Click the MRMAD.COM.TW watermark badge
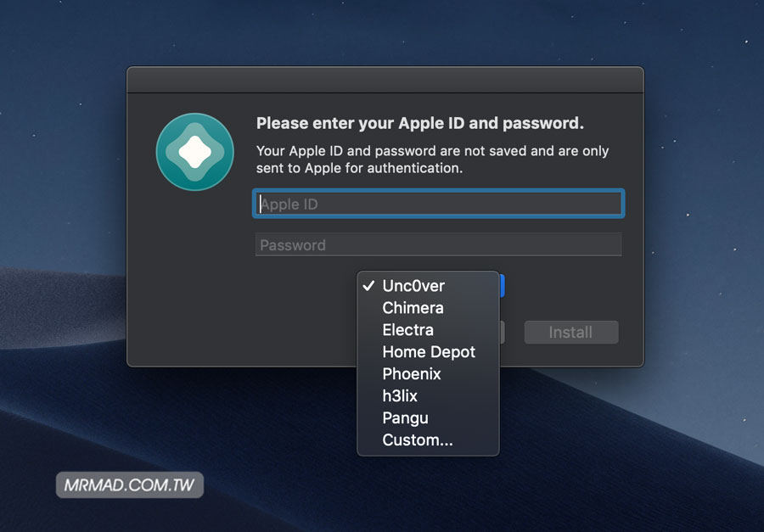 tap(130, 486)
